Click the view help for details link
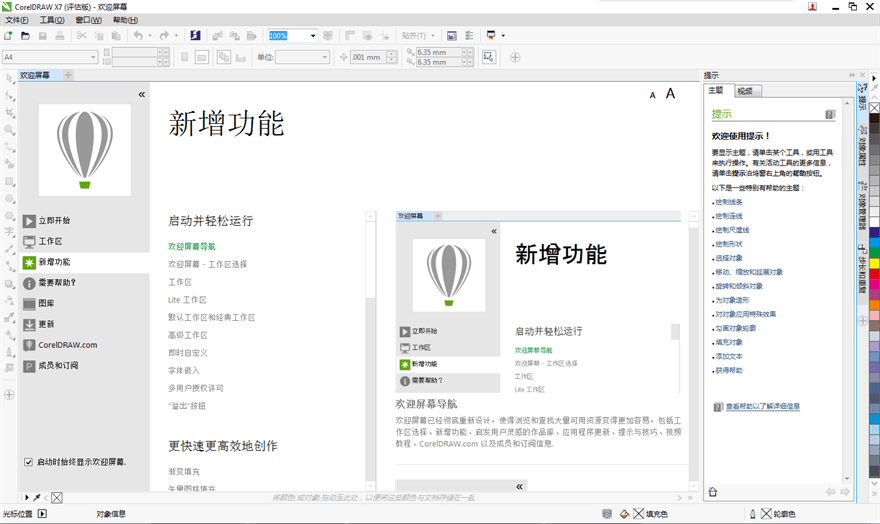The height and width of the screenshot is (524, 880). tap(763, 407)
